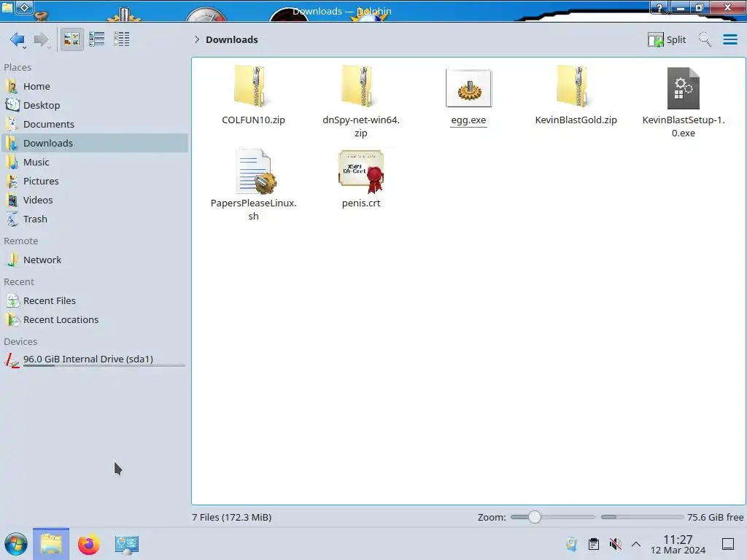Open the hamburger menu

click(x=729, y=39)
